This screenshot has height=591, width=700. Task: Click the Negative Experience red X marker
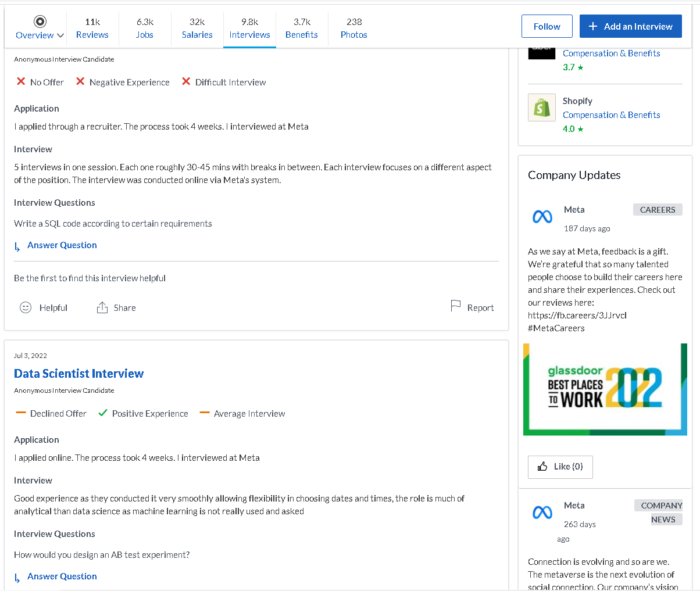pyautogui.click(x=80, y=82)
